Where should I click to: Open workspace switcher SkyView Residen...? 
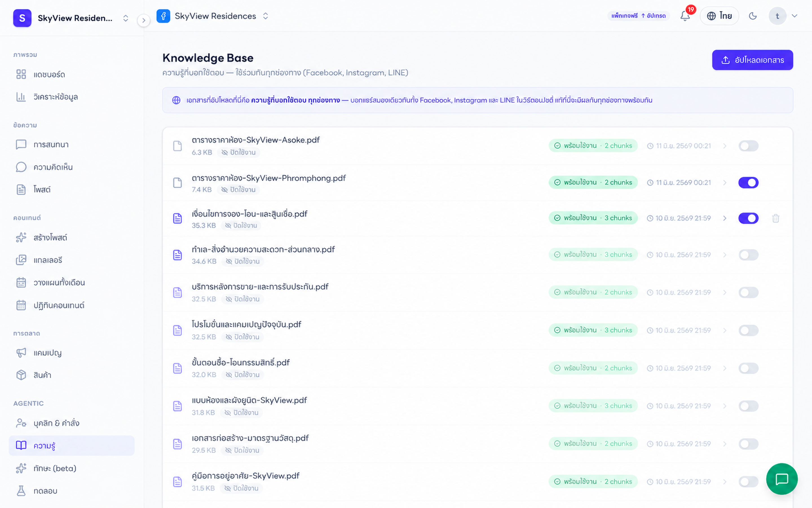tap(71, 18)
